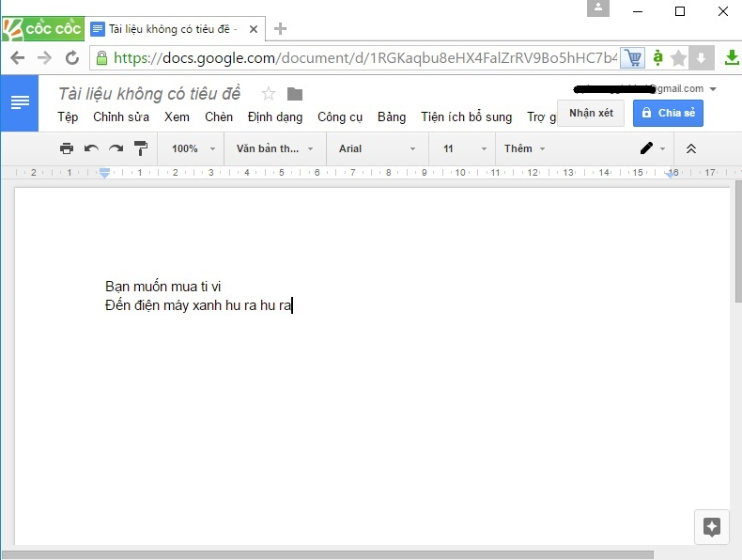Open a new browser tab
Viewport: 742px width, 560px height.
[x=280, y=29]
